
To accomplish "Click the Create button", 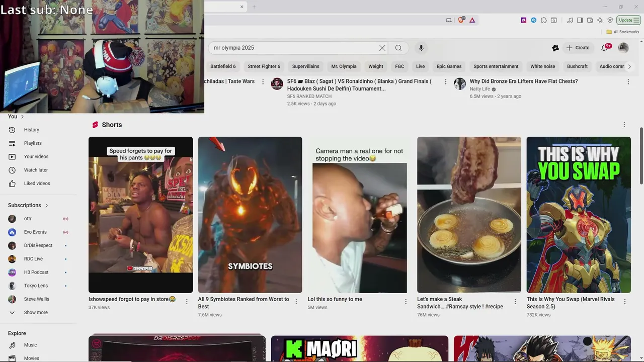I will [577, 48].
